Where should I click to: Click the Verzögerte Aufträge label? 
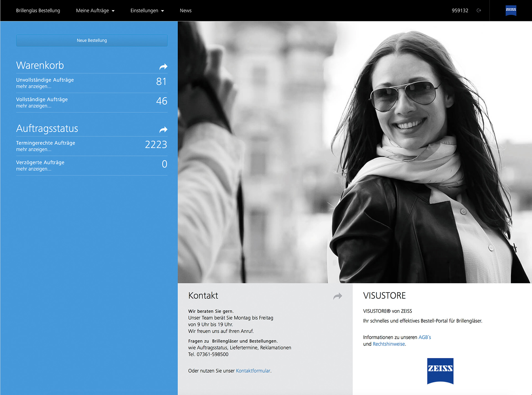click(40, 162)
